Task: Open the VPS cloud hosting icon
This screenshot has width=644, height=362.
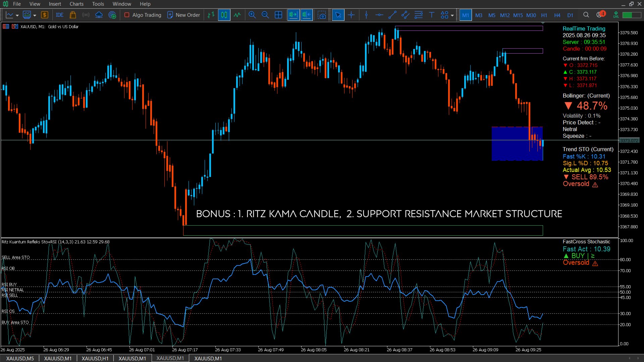Action: 99,15
